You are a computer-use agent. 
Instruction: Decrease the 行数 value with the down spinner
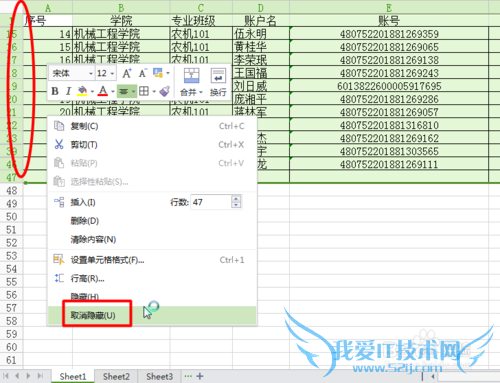(x=236, y=205)
